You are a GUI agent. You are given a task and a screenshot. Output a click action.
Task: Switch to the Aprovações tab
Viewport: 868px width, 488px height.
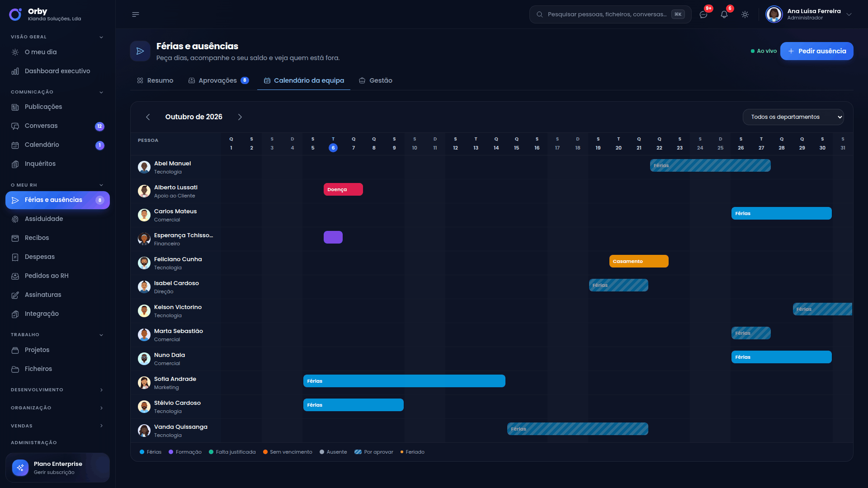218,80
